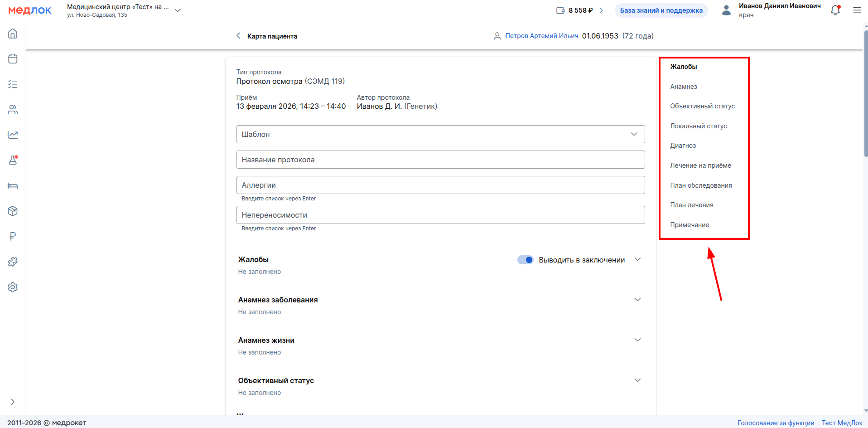The image size is (868, 428).
Task: Open the analytics chart icon
Action: (13, 135)
